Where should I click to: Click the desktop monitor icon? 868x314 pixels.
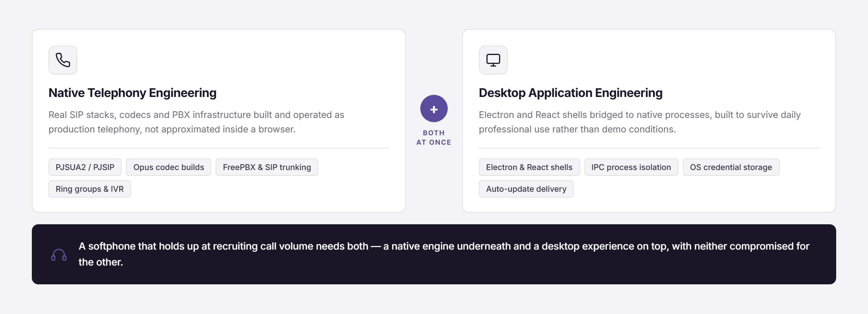pos(493,60)
